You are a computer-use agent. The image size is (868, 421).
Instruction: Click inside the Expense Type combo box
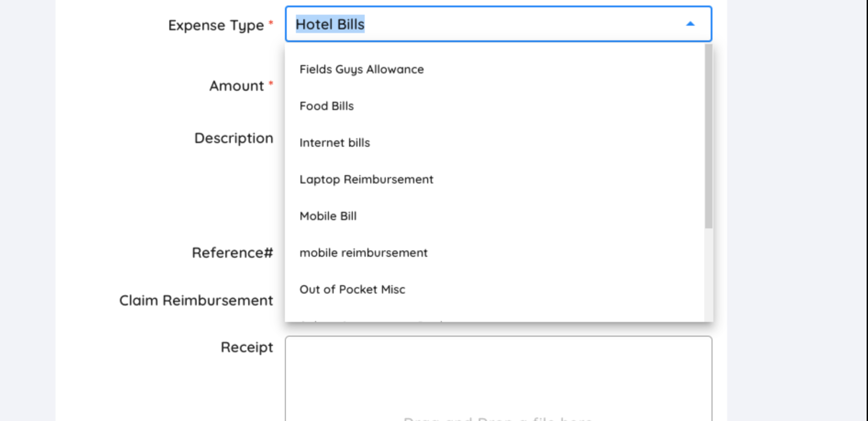tap(505, 24)
